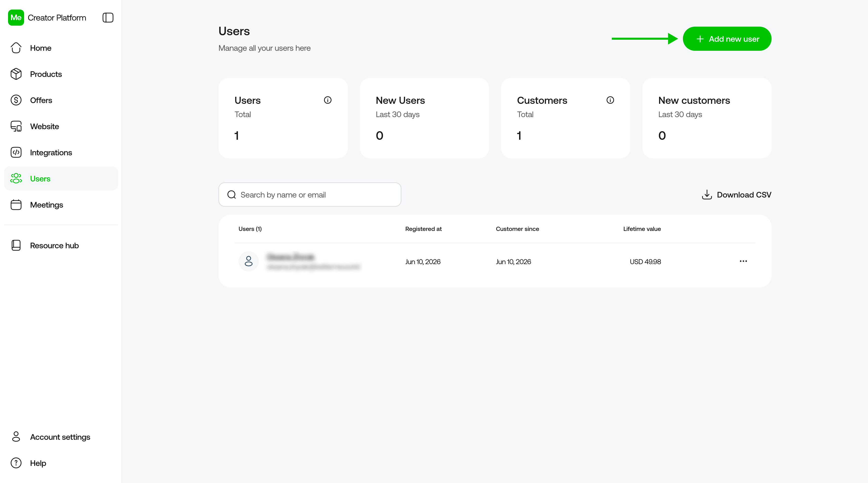Open the Products box icon
The width and height of the screenshot is (868, 483).
[x=16, y=74]
